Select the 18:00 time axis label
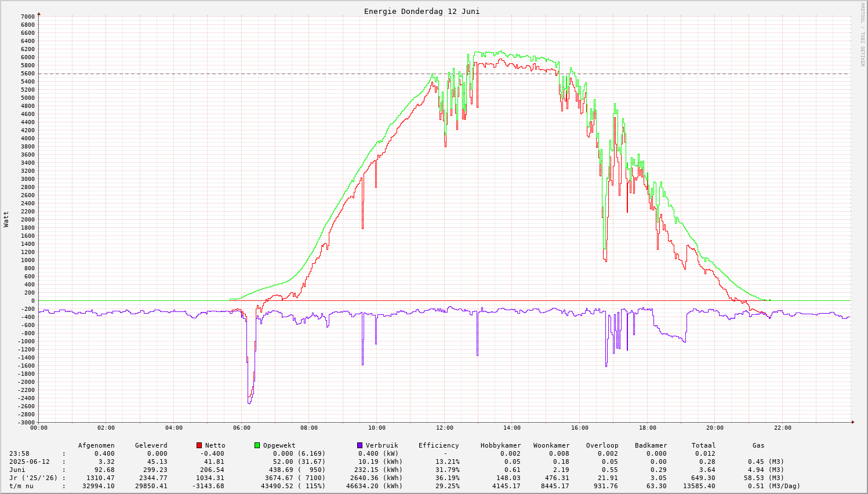Viewport: 868px width, 494px height. point(647,428)
